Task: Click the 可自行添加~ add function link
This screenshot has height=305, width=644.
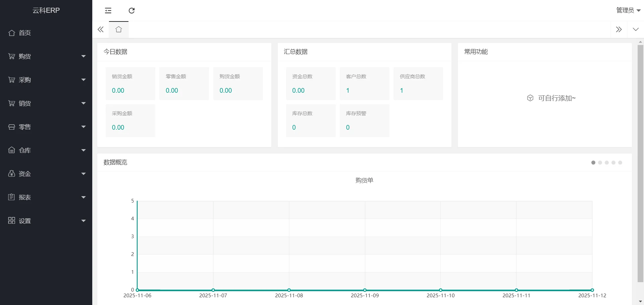Action: tap(556, 98)
